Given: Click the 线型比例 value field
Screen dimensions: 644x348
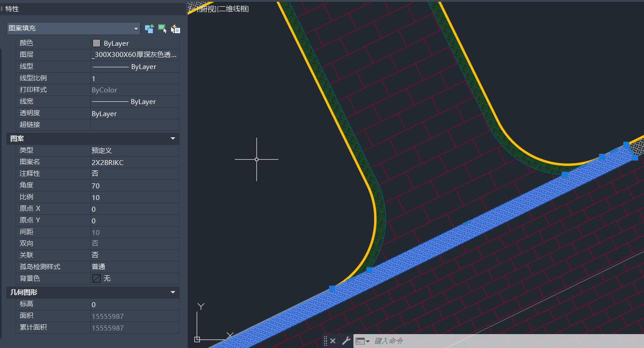Looking at the screenshot, I should point(135,78).
